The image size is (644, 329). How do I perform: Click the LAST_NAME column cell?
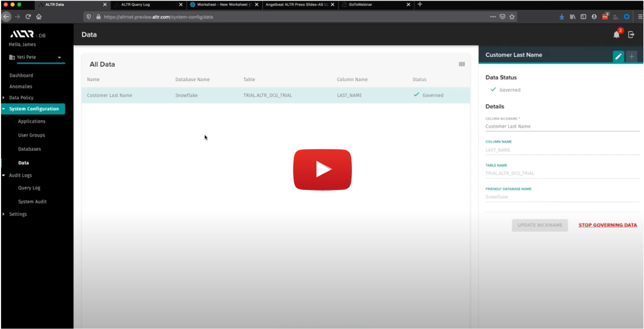[349, 95]
